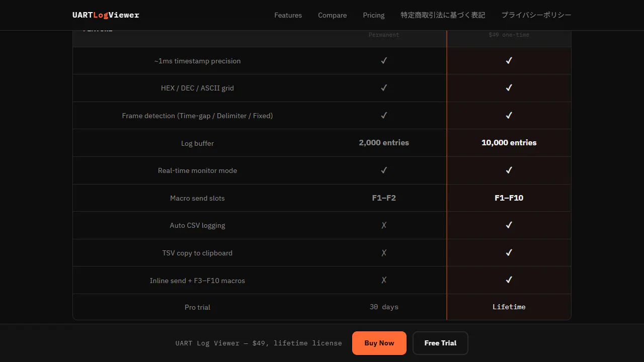
Task: Click the "Auto CSV logging" label
Action: point(197,225)
